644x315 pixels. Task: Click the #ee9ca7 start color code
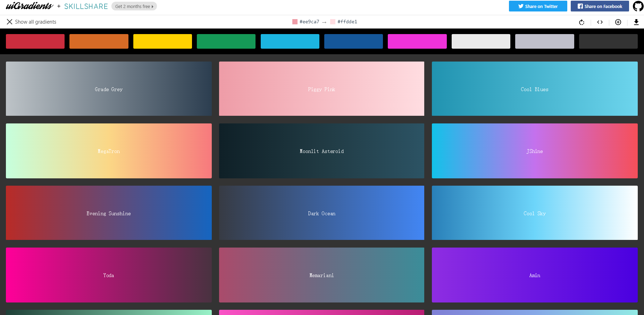coord(309,22)
